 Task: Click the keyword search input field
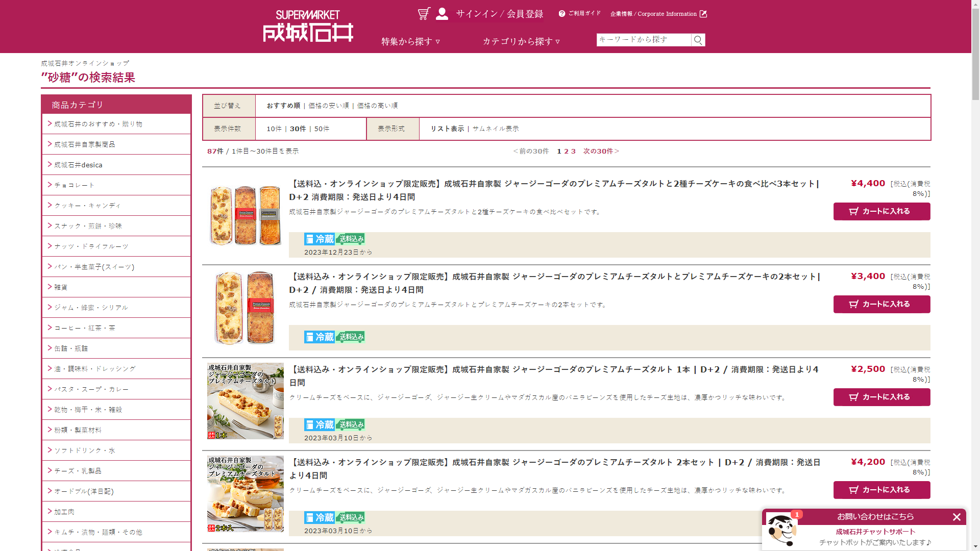643,40
